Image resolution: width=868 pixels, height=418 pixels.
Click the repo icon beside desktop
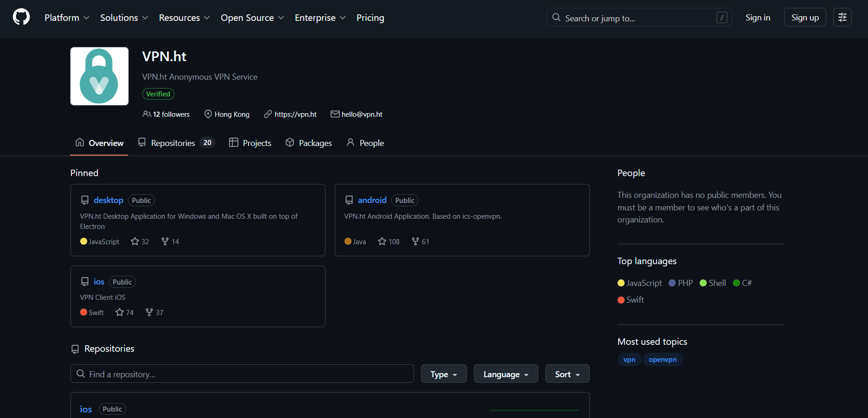[85, 200]
